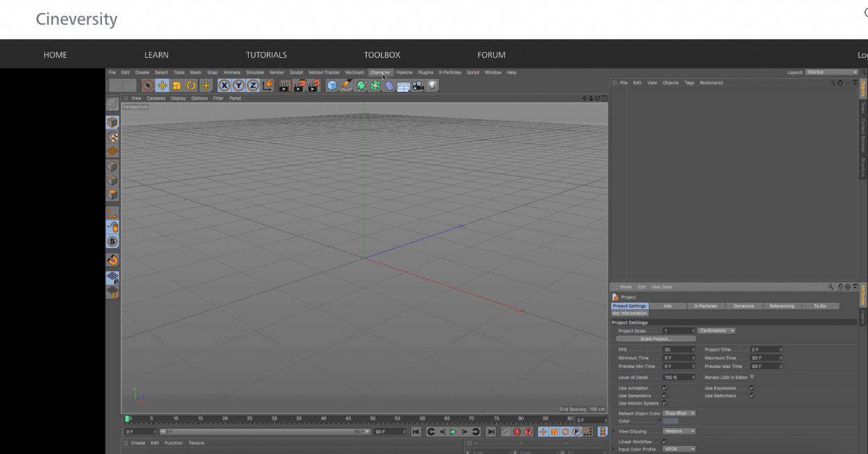The height and width of the screenshot is (454, 868).
Task: Enable the Snap magnet icon in left palette
Action: click(112, 259)
